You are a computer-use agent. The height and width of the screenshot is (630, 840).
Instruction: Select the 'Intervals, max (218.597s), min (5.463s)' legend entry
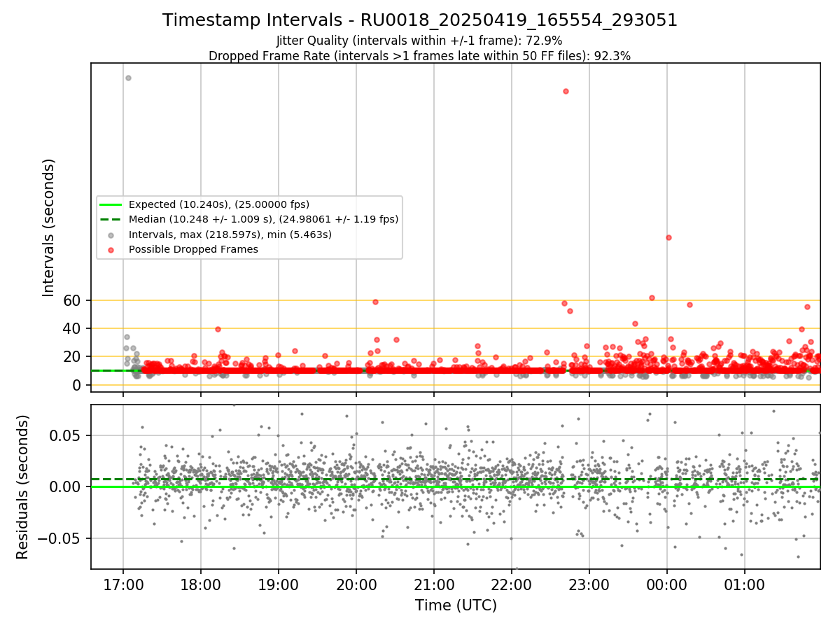[230, 234]
